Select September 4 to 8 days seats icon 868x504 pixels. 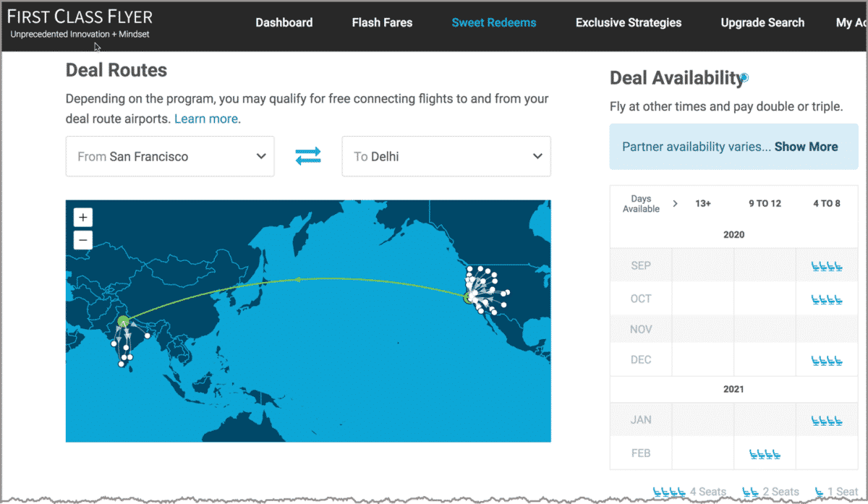[827, 267]
